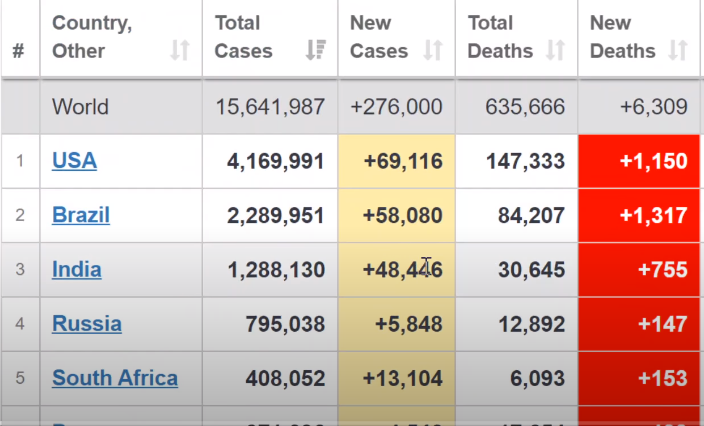Select USA total deaths 147,333
Viewport: 704px width, 426px height.
525,161
